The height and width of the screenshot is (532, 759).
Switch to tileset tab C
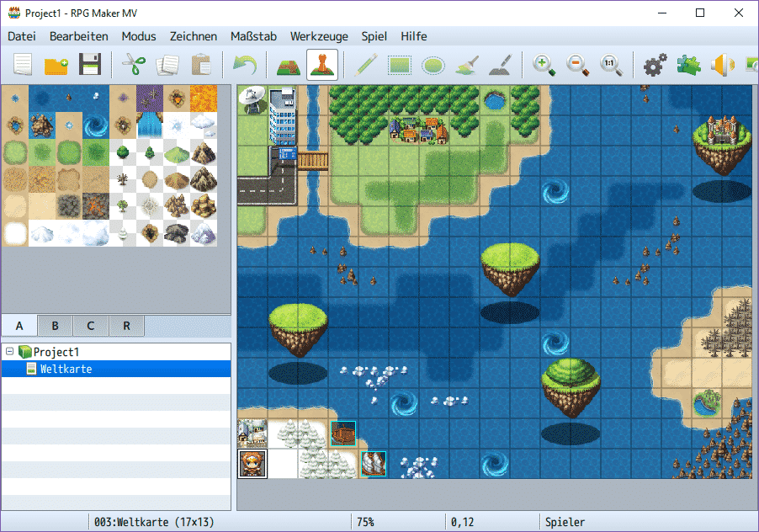(91, 326)
